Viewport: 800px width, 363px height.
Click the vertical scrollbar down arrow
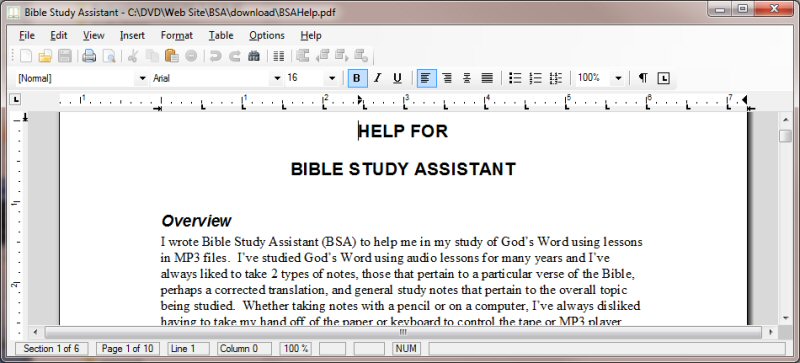click(x=786, y=318)
